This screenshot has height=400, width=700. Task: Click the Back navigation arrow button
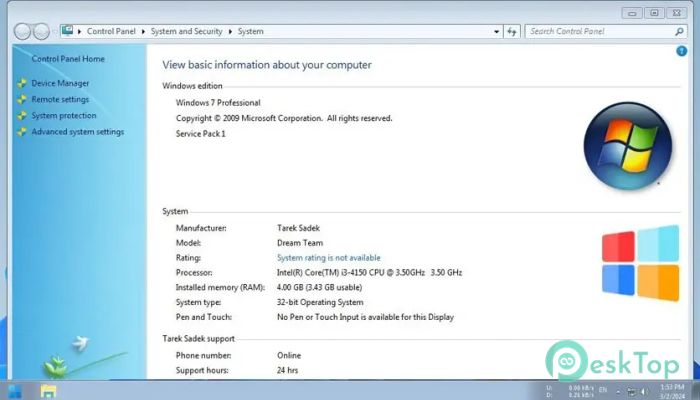pyautogui.click(x=22, y=32)
